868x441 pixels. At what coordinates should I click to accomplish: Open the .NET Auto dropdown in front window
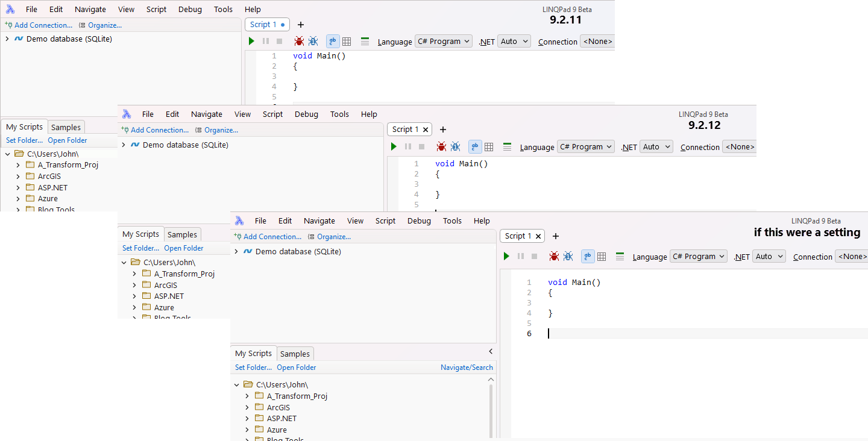[769, 257]
